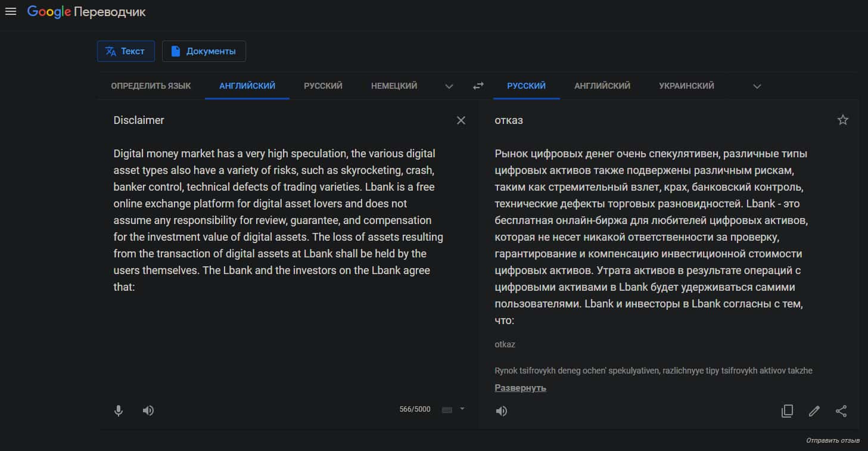Listen to Russian translation speaker icon

point(502,411)
